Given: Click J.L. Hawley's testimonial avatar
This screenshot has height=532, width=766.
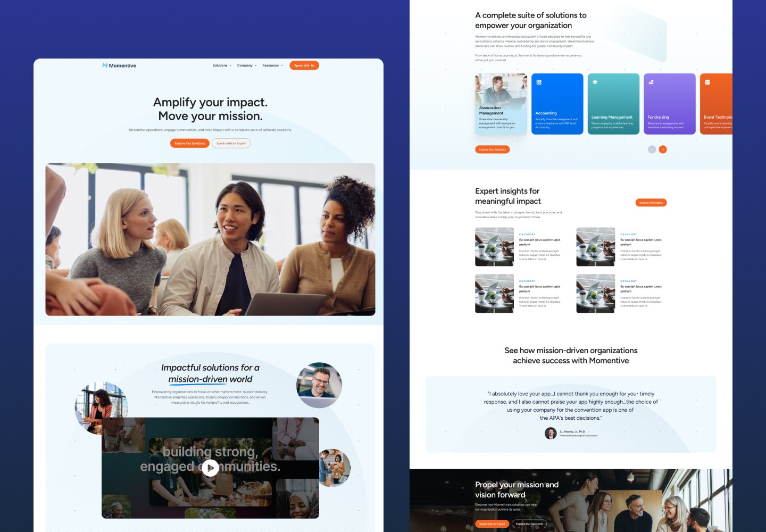Looking at the screenshot, I should coord(551,433).
